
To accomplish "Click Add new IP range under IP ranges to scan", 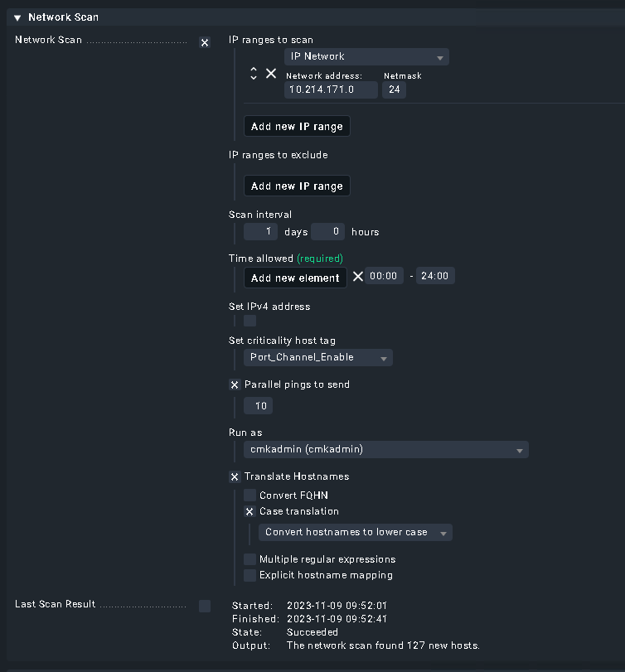I will (x=296, y=126).
